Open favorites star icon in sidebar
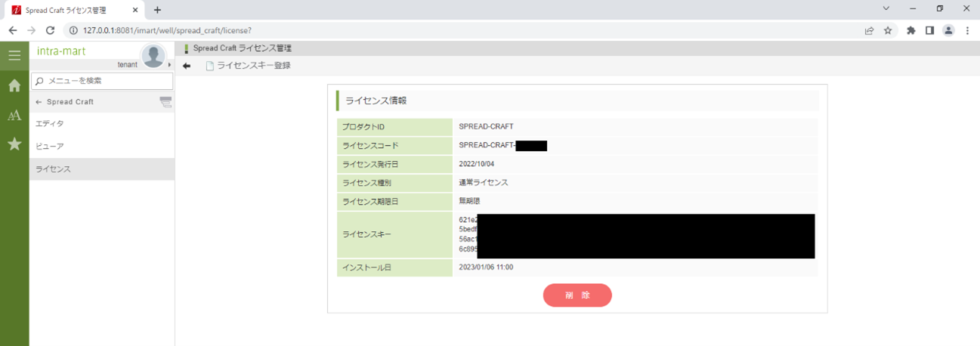 point(14,144)
